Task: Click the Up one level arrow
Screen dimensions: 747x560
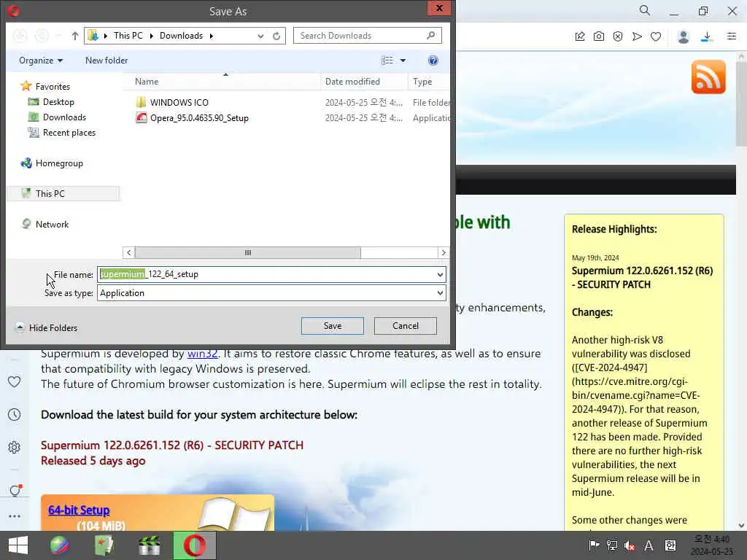Action: coord(75,36)
